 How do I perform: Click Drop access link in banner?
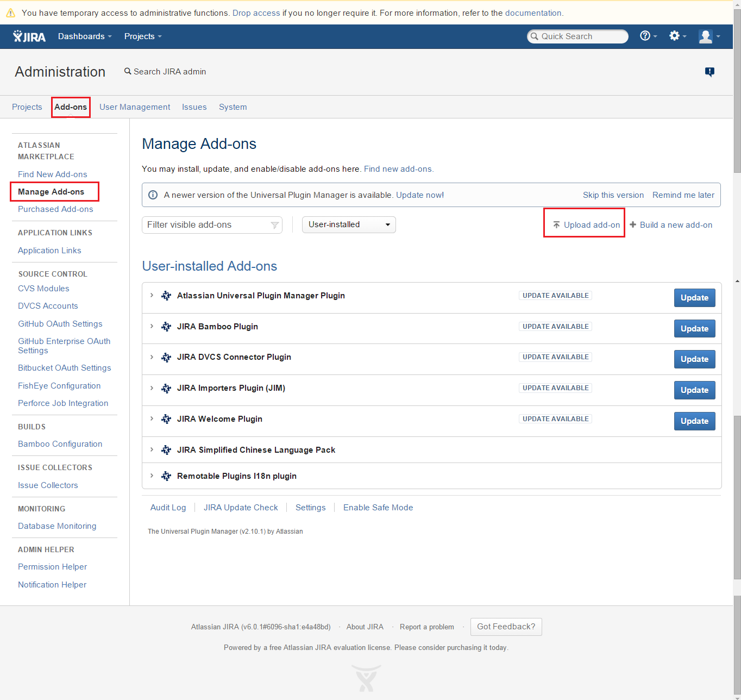(256, 13)
